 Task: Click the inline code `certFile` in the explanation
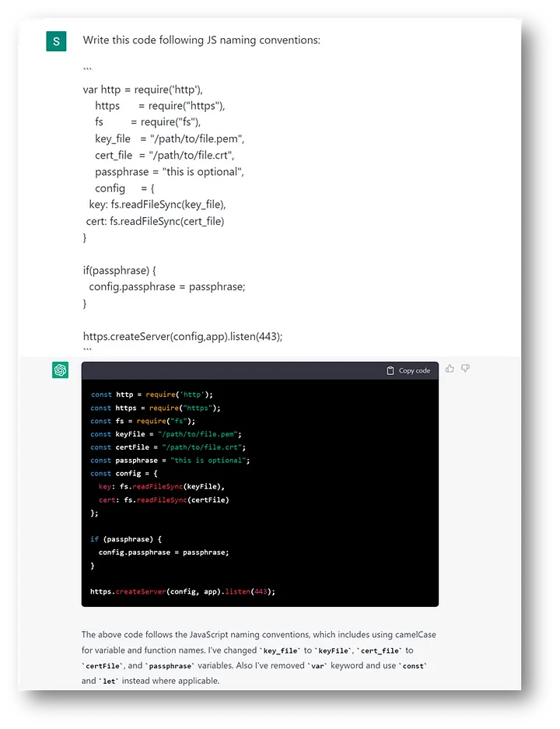click(105, 666)
